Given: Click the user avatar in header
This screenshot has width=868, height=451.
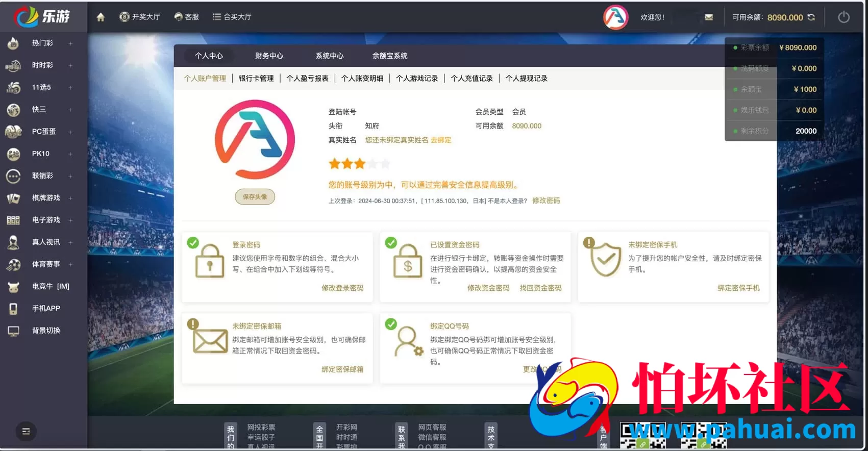Looking at the screenshot, I should (615, 17).
